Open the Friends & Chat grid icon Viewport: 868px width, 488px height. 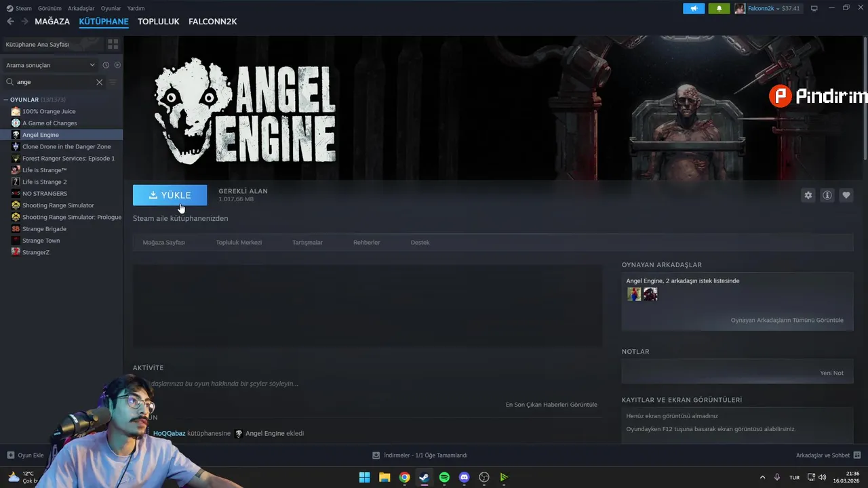(857, 455)
